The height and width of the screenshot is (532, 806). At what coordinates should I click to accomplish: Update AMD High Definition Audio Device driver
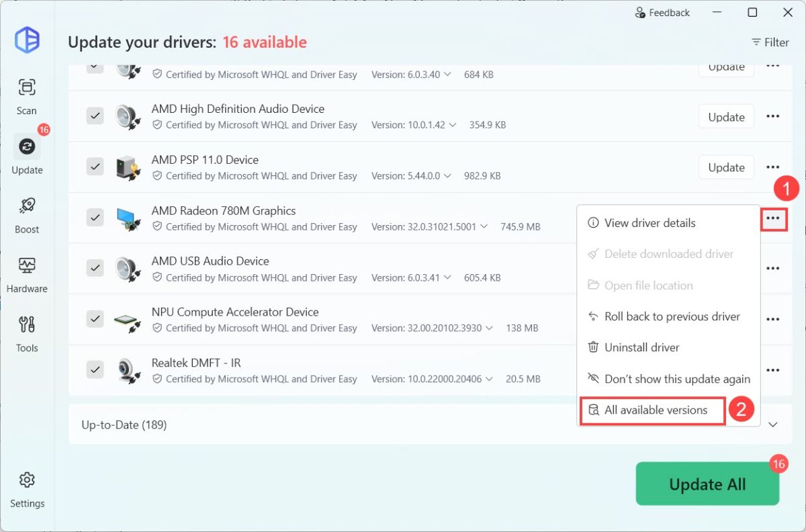(x=726, y=117)
